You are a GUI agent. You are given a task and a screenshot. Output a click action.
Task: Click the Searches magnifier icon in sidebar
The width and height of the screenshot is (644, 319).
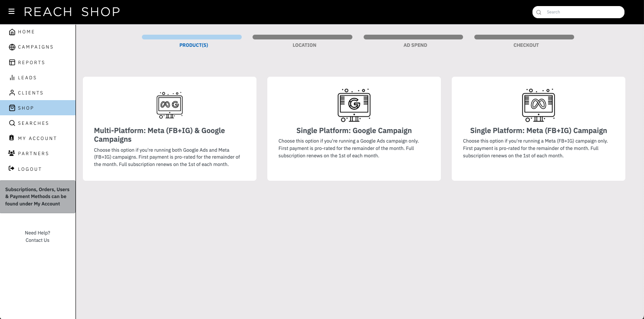click(12, 123)
